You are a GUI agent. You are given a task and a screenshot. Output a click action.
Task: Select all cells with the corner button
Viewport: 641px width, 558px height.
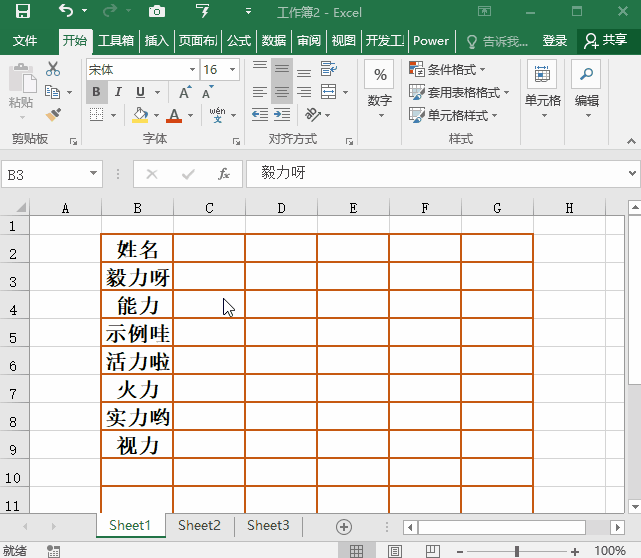tap(15, 208)
